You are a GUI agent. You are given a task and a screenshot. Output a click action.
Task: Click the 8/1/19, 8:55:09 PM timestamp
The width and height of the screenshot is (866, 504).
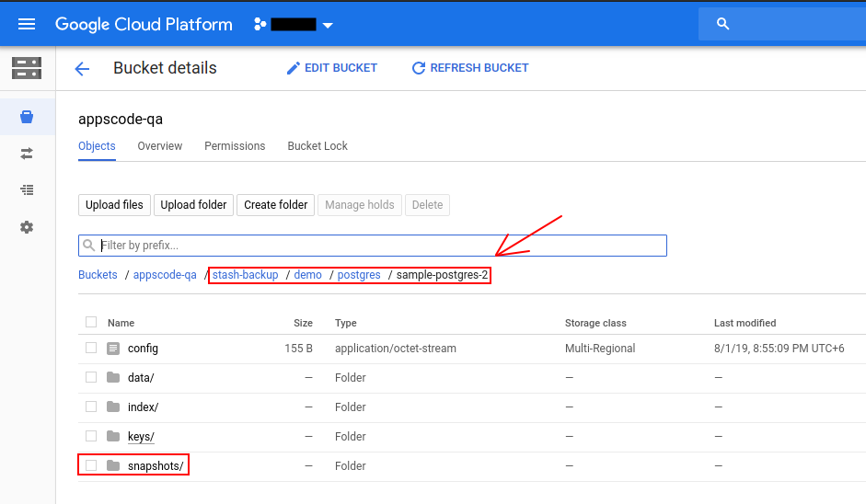tap(779, 349)
